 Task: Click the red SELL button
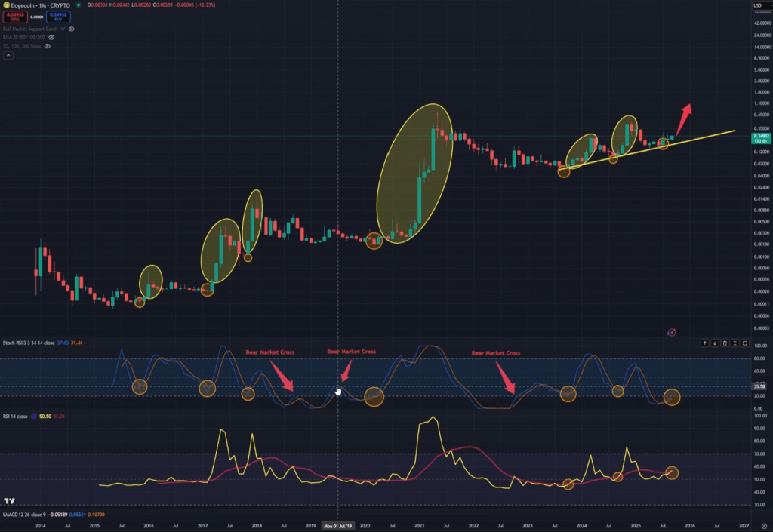point(15,17)
